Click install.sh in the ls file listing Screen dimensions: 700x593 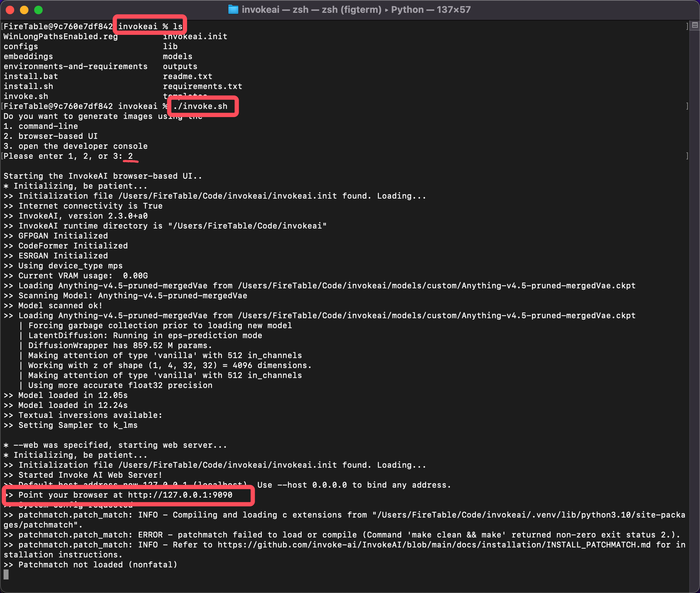[28, 86]
